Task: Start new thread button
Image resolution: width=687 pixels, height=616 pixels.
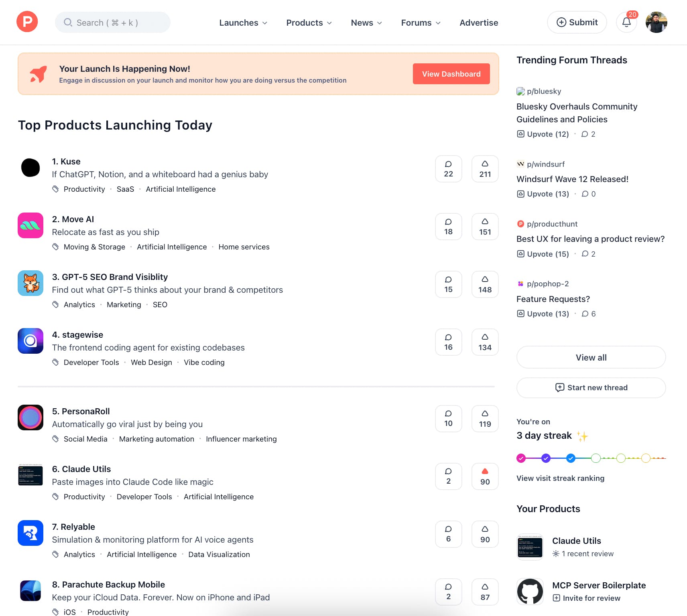Action: pyautogui.click(x=591, y=387)
